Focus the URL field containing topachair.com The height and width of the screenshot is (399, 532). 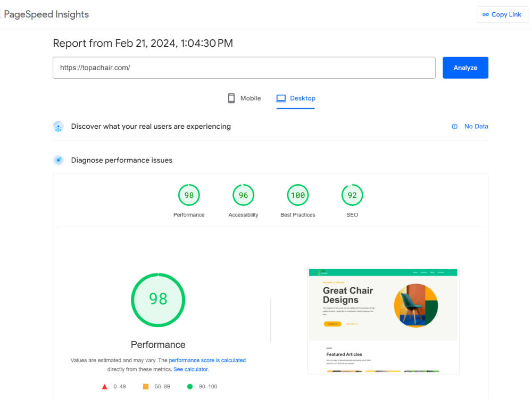[244, 68]
